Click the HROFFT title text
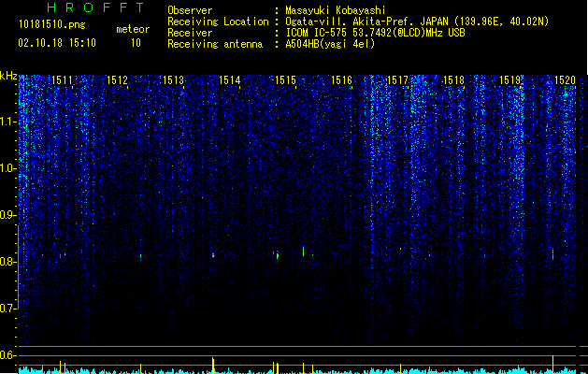 (95, 7)
